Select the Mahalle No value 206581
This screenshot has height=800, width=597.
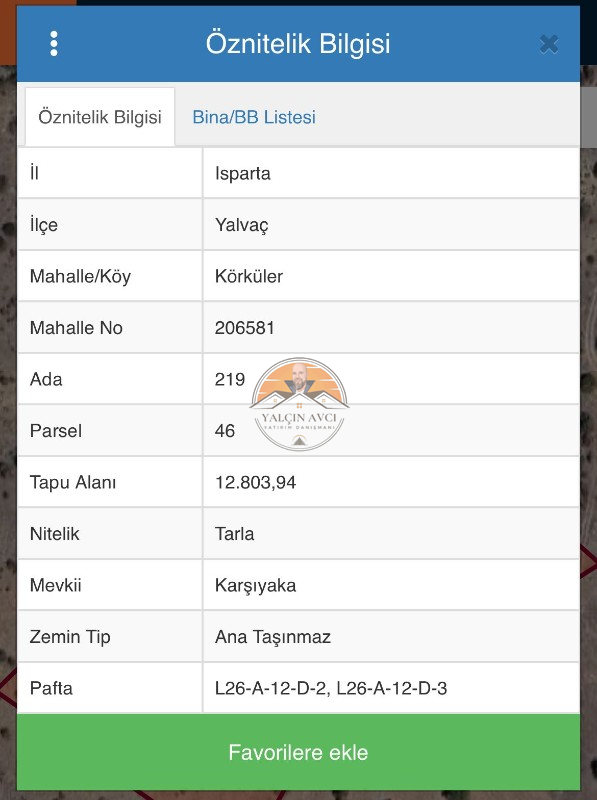(x=244, y=328)
